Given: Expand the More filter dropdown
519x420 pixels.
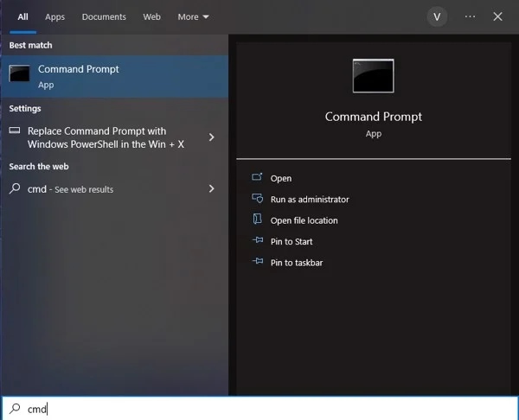Looking at the screenshot, I should [x=193, y=17].
